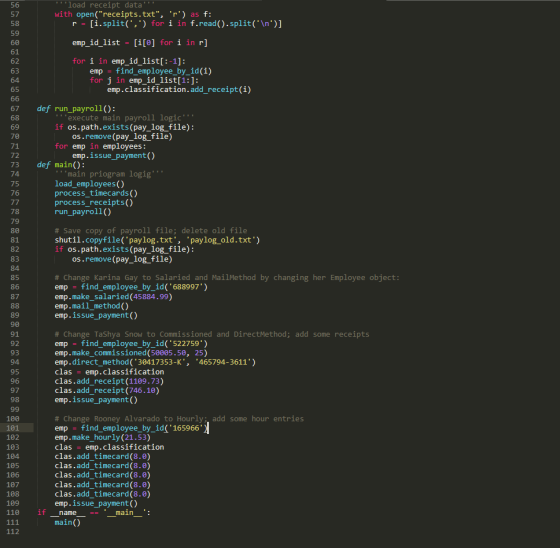The image size is (560, 548).
Task: Click the main program logic docstring on line 74
Action: [x=109, y=174]
